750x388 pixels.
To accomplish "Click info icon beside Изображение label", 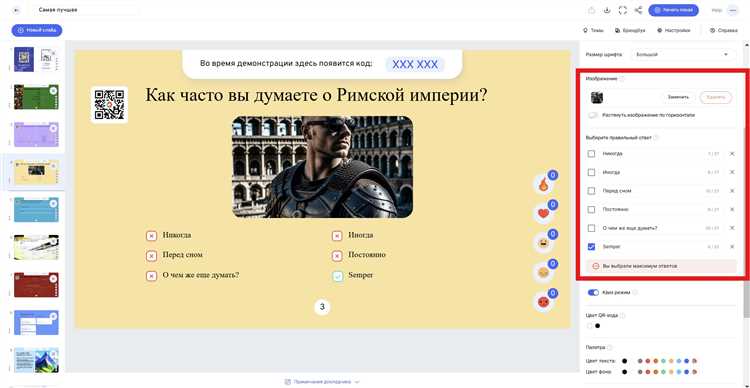I will click(622, 78).
